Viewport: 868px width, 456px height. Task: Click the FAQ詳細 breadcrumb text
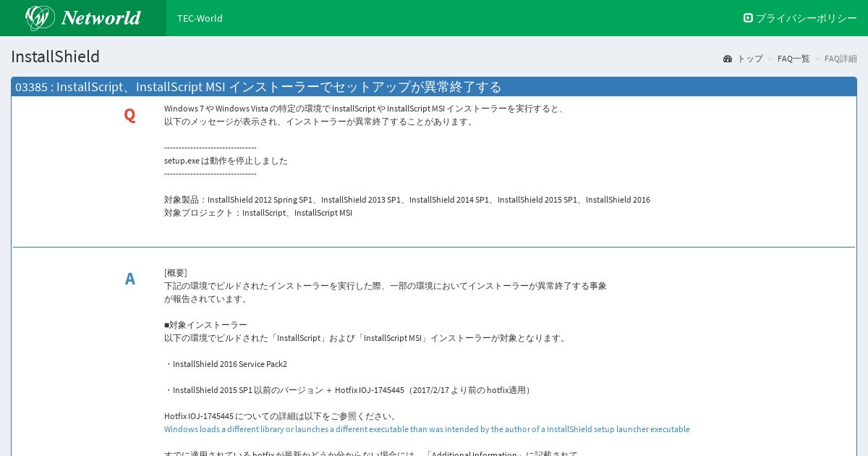coord(841,59)
